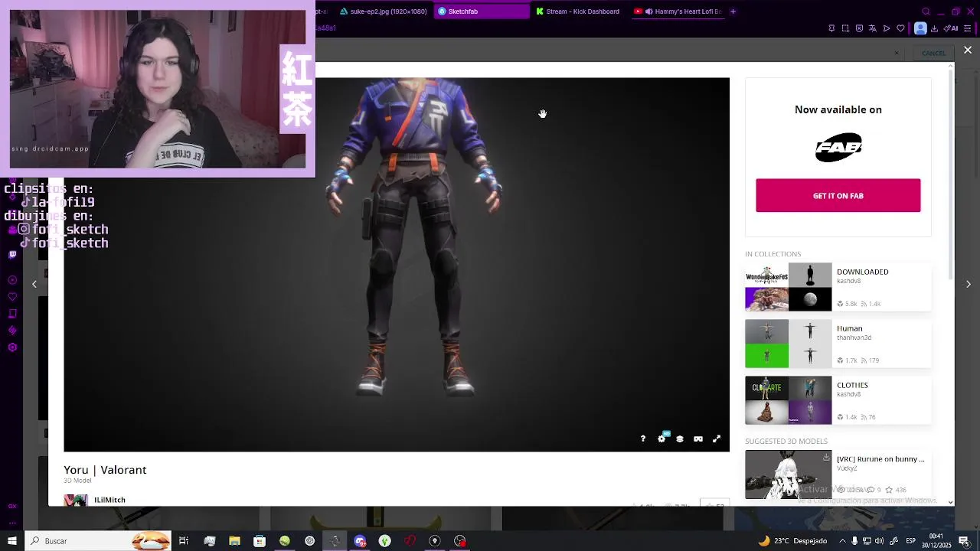Open the browser AI assistant button
Viewport: 980px width, 551px height.
pos(952,28)
